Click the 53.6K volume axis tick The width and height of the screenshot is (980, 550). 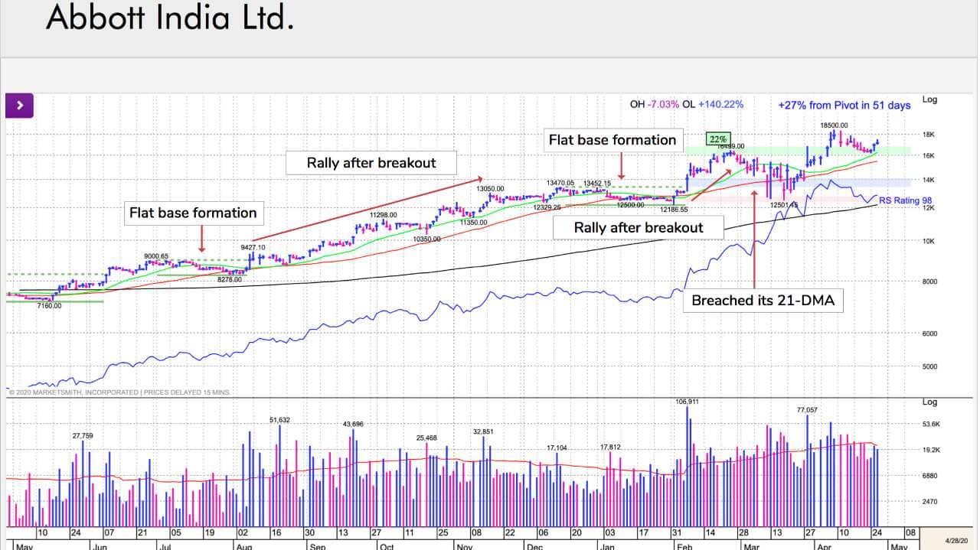[932, 424]
